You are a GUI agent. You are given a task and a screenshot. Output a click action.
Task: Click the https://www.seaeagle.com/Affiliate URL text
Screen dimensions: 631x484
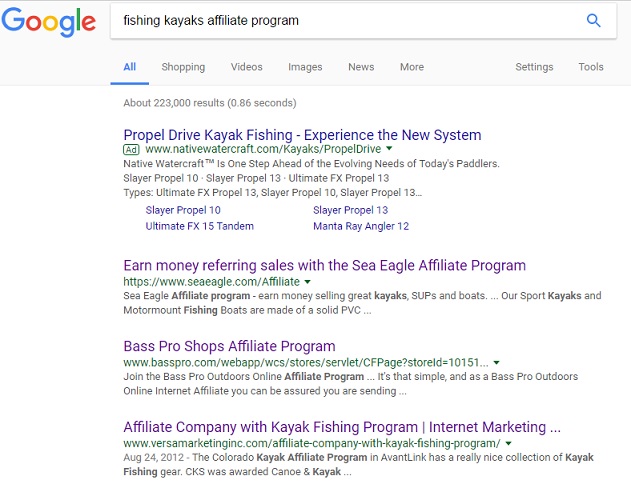click(x=212, y=282)
